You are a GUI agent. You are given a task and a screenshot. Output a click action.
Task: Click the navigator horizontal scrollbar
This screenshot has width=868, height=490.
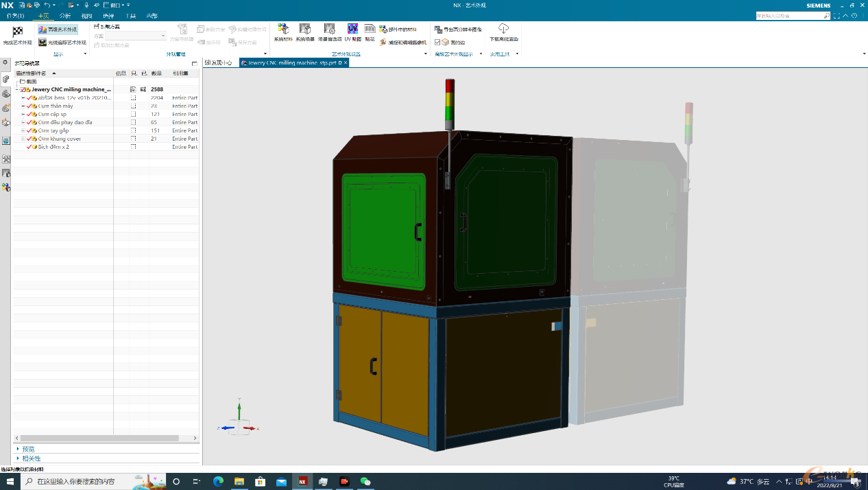[100, 438]
